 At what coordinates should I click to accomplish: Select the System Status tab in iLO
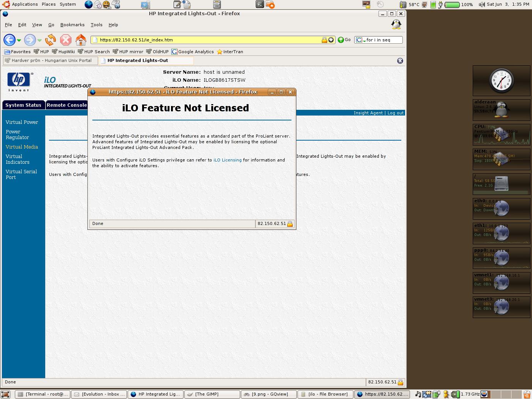tap(24, 105)
